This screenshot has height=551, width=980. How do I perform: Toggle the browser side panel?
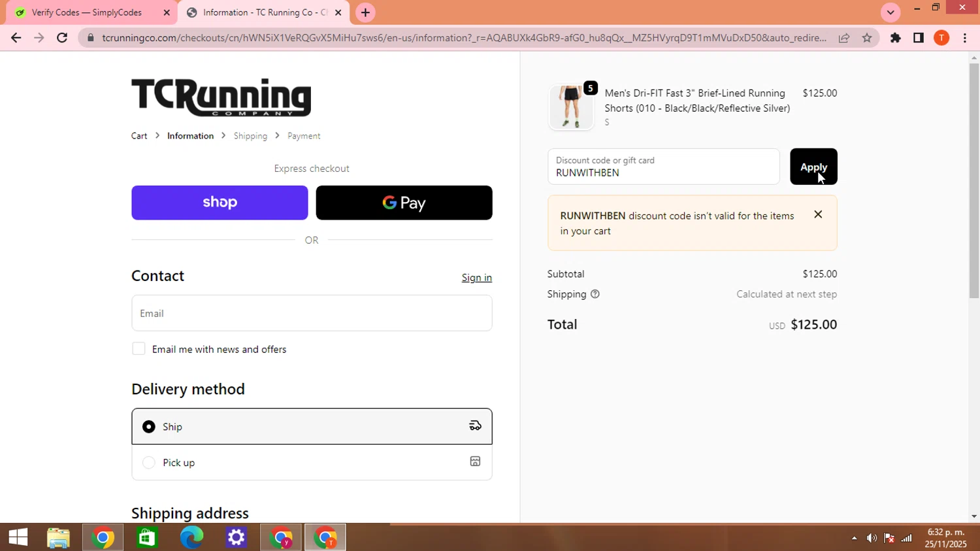(x=919, y=38)
